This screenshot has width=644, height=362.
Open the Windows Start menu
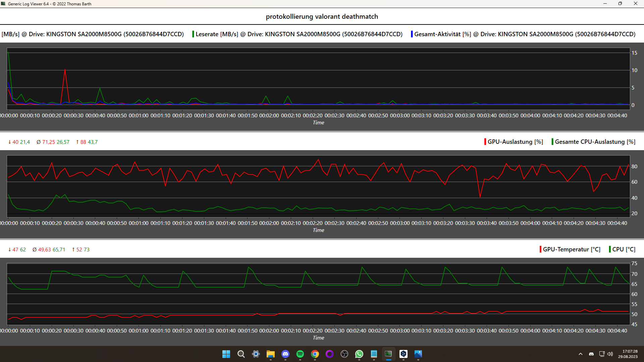[x=226, y=354]
